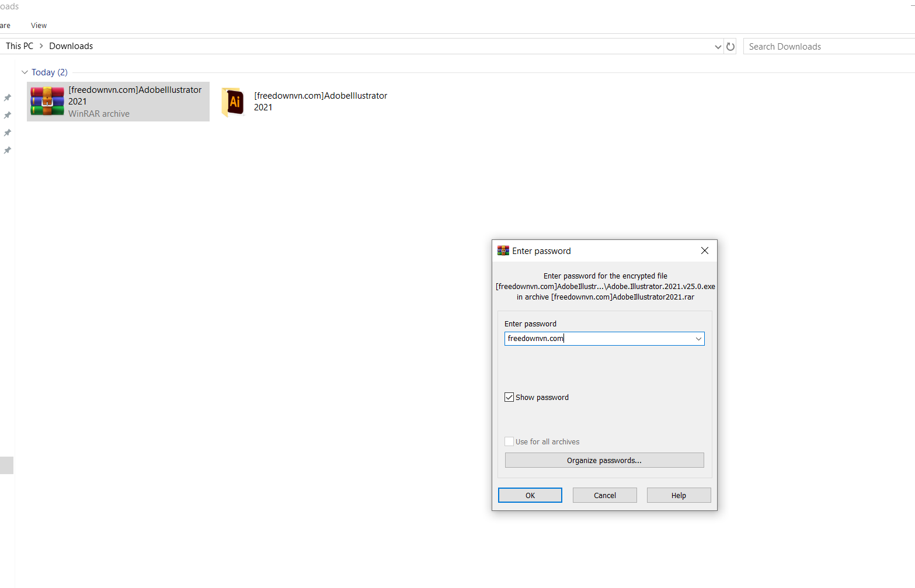Expand the address bar history dropdown
The image size is (915, 588).
coord(718,47)
